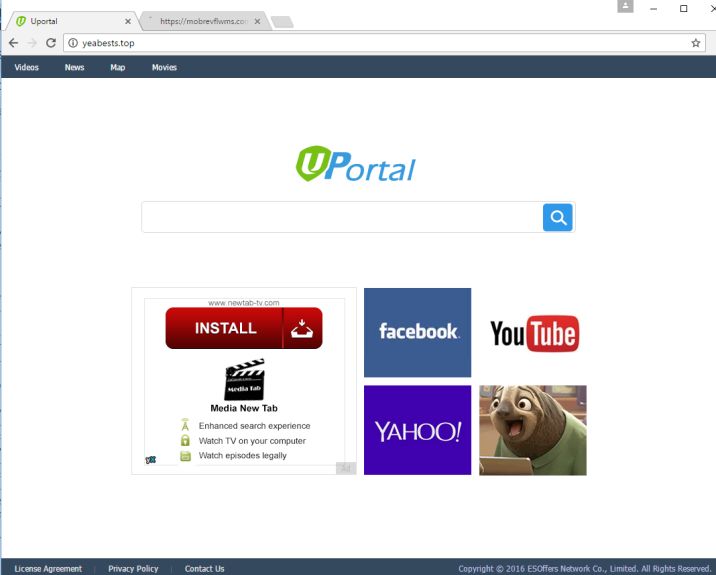Screen dimensions: 716x575
Task: Reload the page with refresh icon
Action: (51, 43)
